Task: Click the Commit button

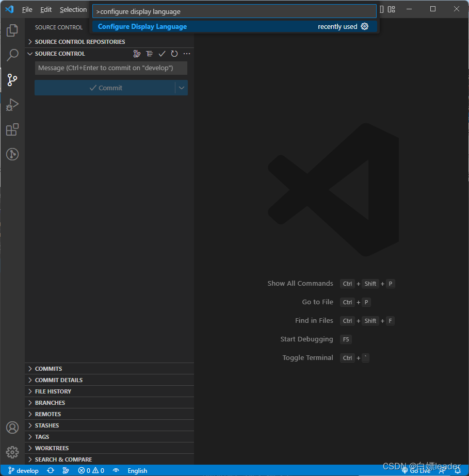Action: click(x=105, y=88)
